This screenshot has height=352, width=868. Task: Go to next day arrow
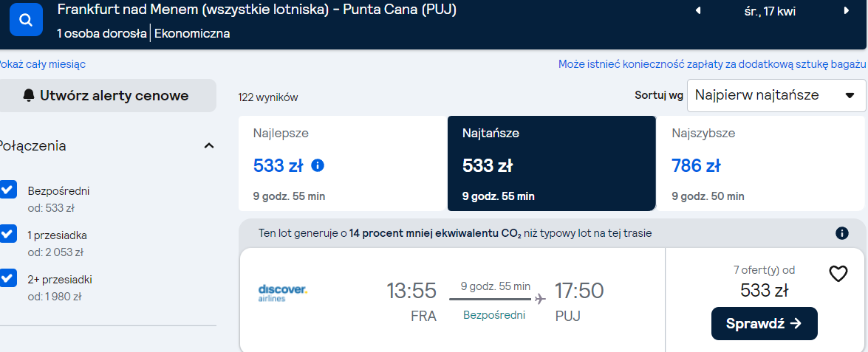(x=846, y=10)
